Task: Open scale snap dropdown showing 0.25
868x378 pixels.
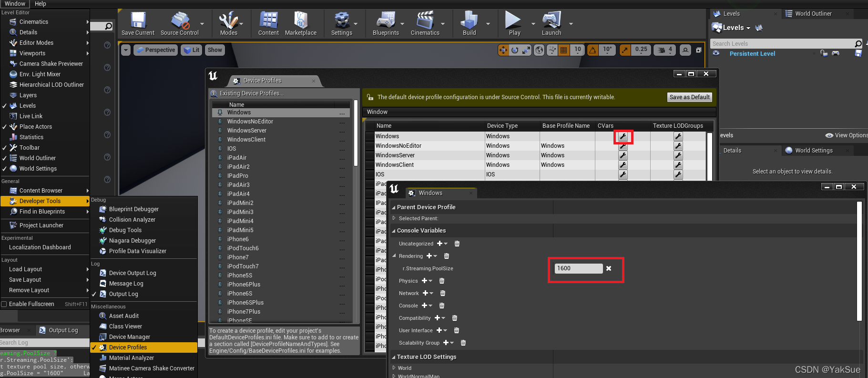Action: [x=641, y=50]
